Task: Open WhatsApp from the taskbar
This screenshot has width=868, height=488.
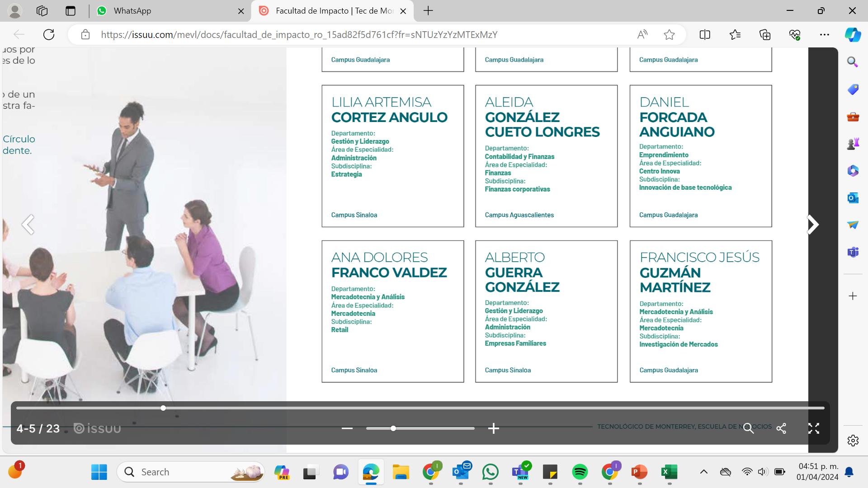Action: 491,472
